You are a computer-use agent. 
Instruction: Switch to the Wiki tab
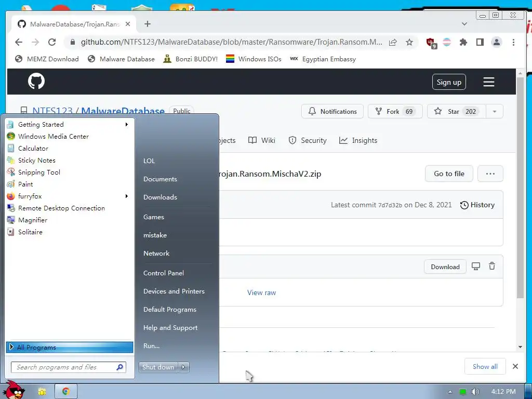(262, 140)
